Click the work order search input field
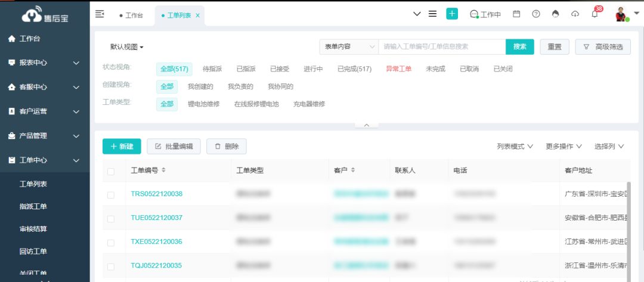The image size is (644, 282). point(441,47)
